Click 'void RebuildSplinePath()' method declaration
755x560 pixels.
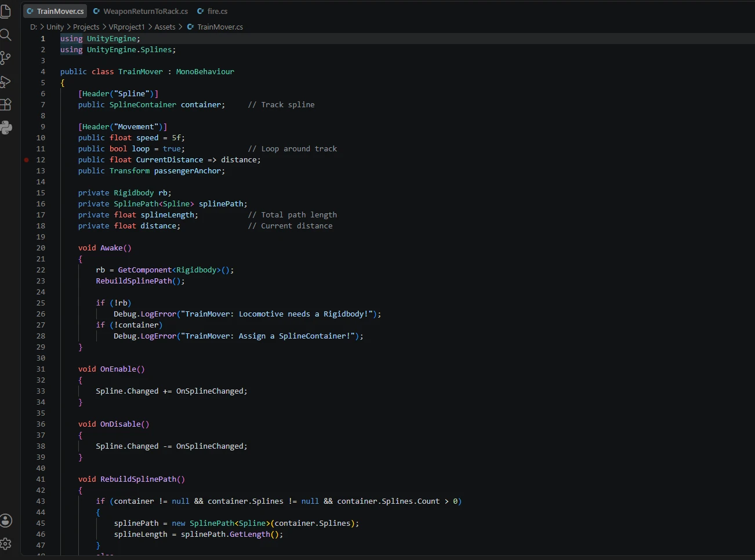click(x=132, y=479)
